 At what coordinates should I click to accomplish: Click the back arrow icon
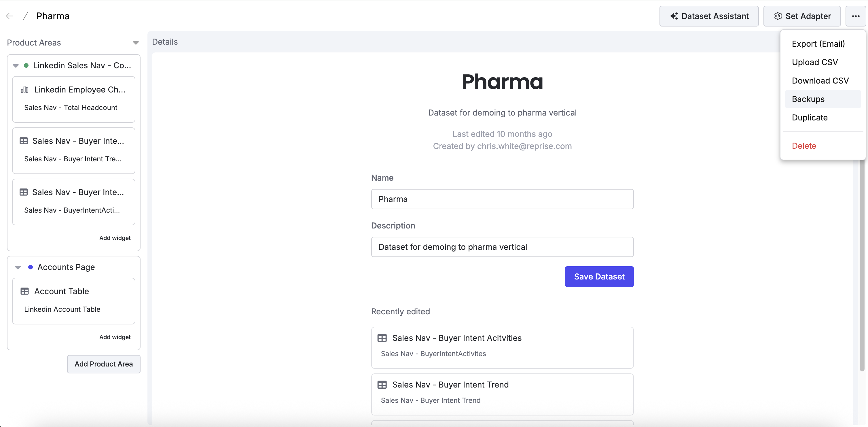coord(10,16)
